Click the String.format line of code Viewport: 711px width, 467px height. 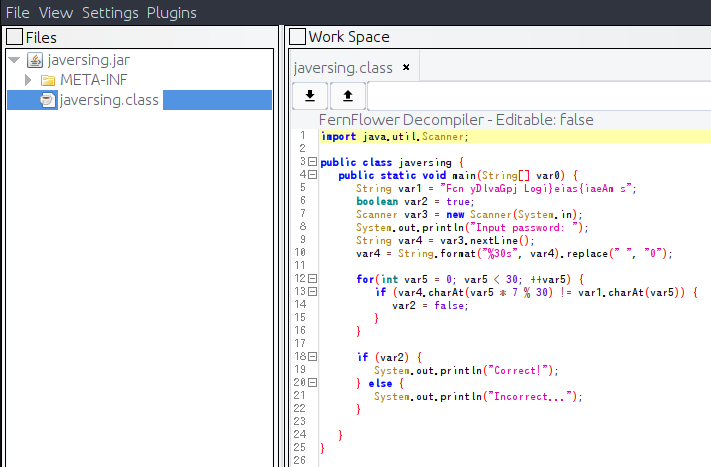(514, 253)
